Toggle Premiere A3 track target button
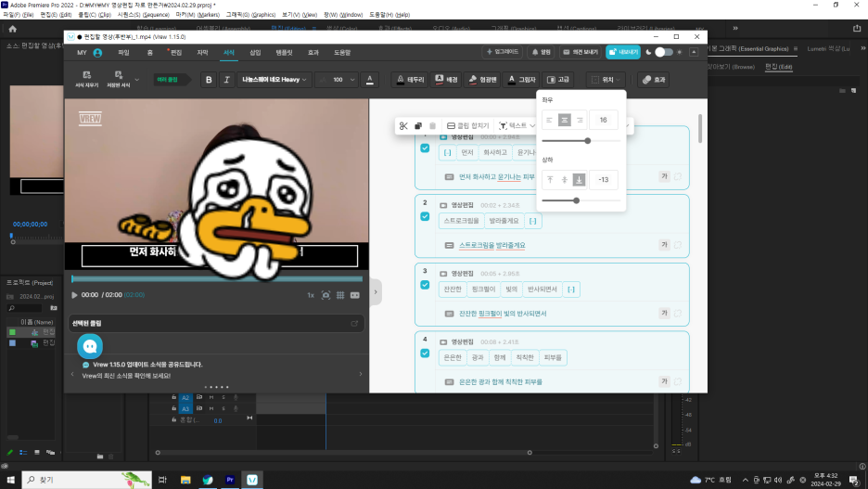Image resolution: width=868 pixels, height=489 pixels. (x=185, y=408)
